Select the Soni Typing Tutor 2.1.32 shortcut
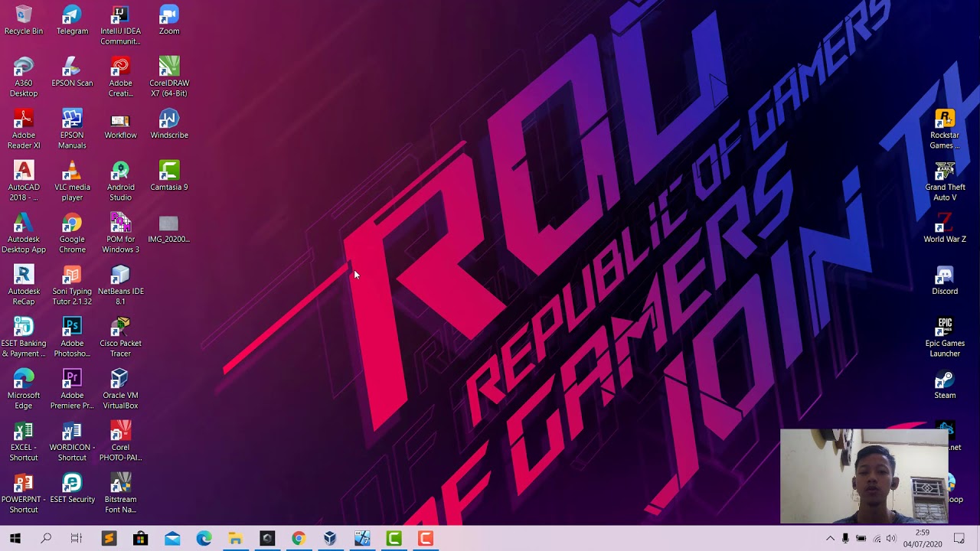 (72, 285)
